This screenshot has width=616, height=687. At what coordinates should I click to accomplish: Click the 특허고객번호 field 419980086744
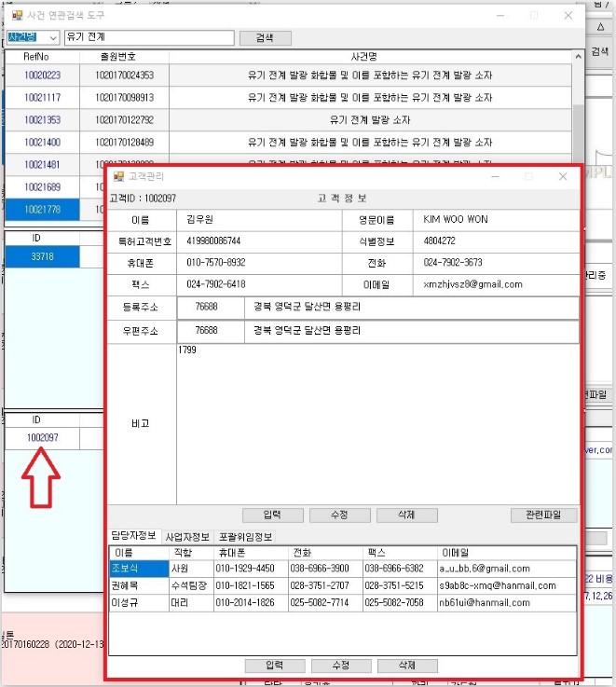(x=259, y=241)
